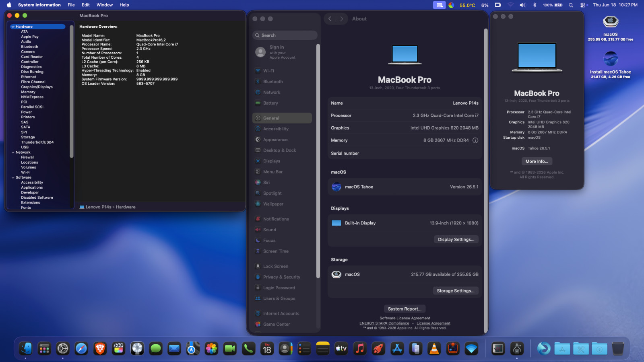Select Memory in Hardware list
Screen dimensions: 644x362
(x=28, y=92)
